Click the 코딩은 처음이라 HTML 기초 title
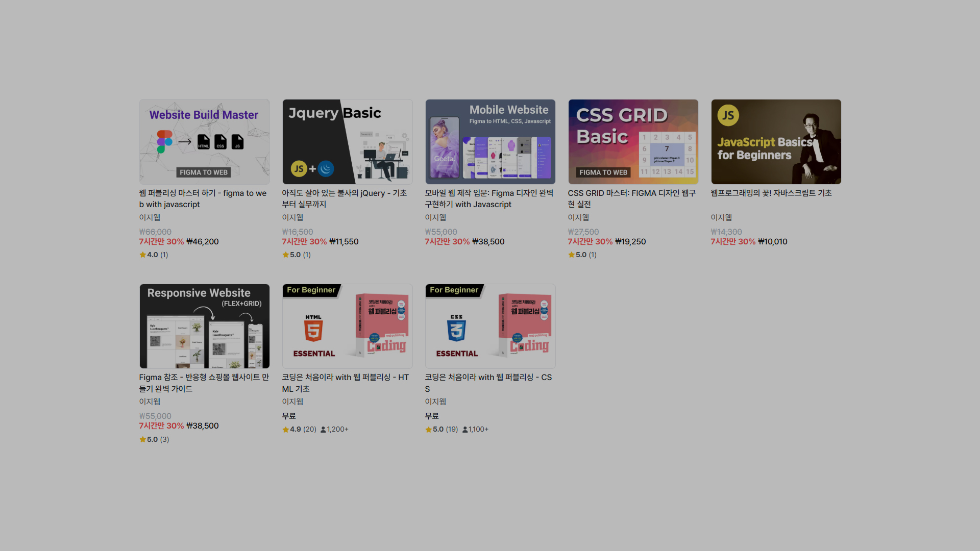This screenshot has width=980, height=551. (346, 383)
